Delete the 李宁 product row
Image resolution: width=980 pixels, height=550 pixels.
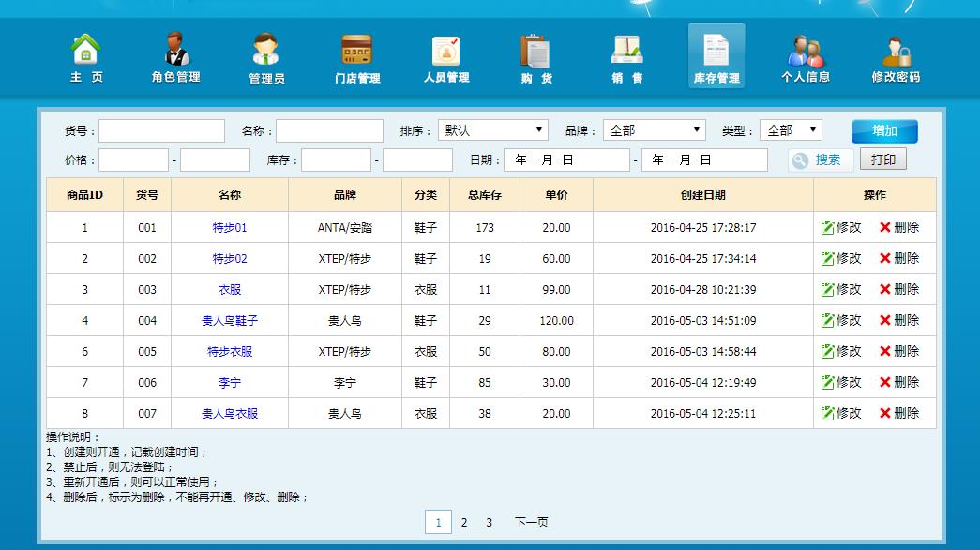pos(898,383)
